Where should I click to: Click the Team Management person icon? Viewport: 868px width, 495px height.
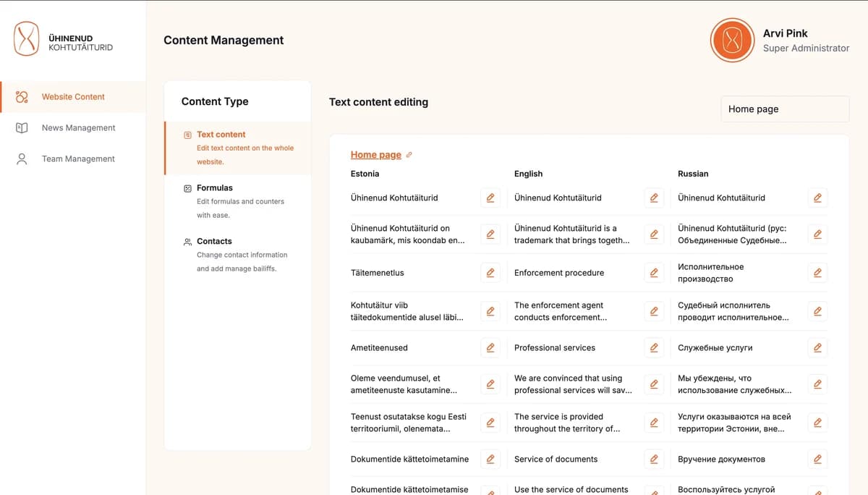point(22,159)
